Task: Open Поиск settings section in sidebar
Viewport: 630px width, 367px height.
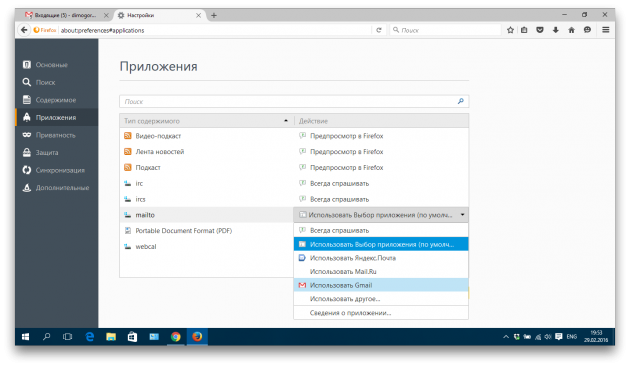Action: (56, 82)
